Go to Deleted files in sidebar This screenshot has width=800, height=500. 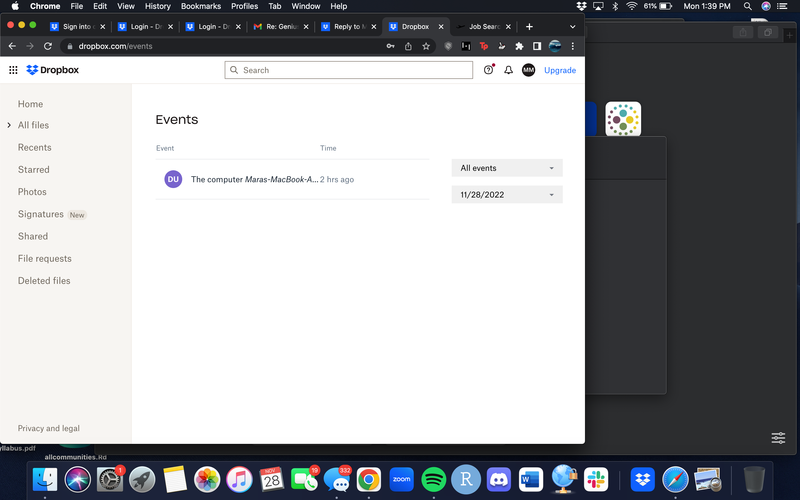tap(44, 281)
